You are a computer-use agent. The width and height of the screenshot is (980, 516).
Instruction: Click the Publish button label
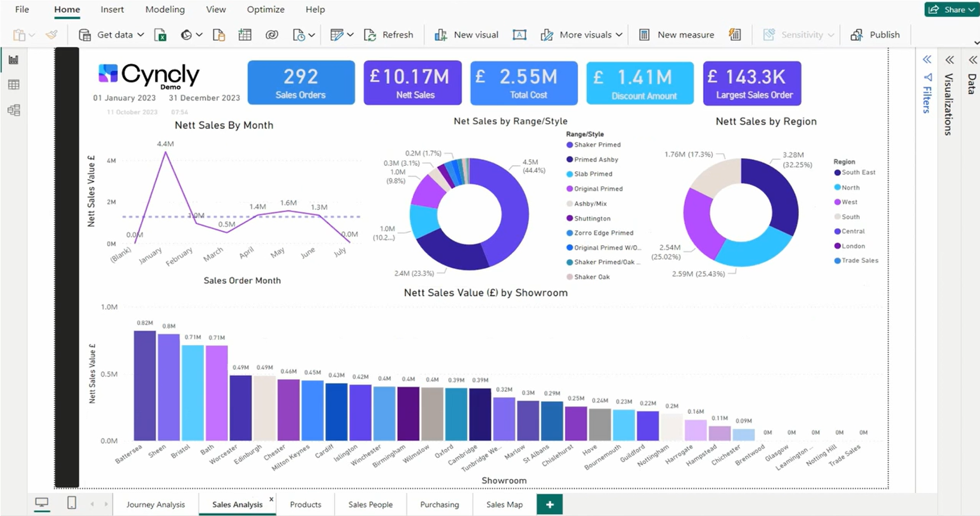click(885, 35)
